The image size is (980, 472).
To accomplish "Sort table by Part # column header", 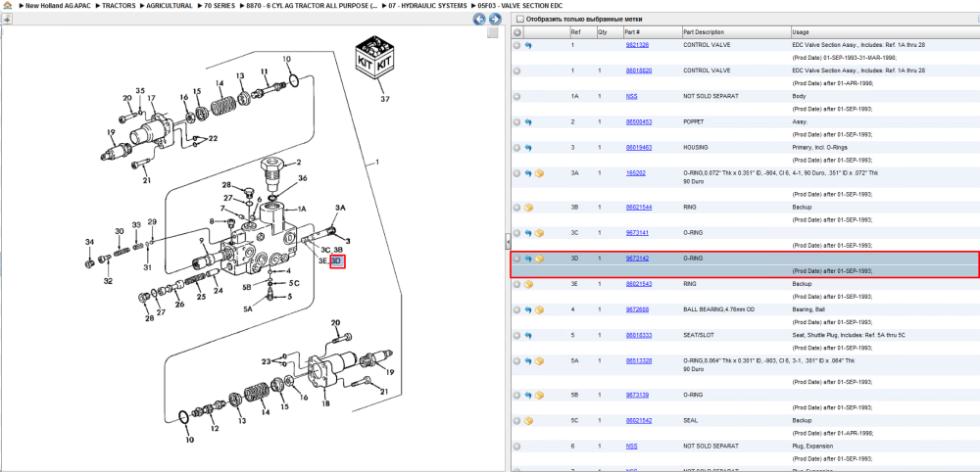I will tap(652, 32).
